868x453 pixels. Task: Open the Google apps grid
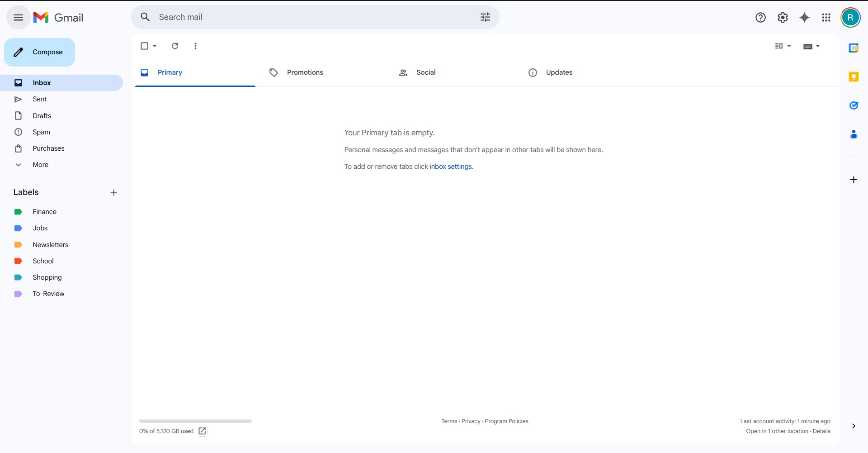pos(826,17)
